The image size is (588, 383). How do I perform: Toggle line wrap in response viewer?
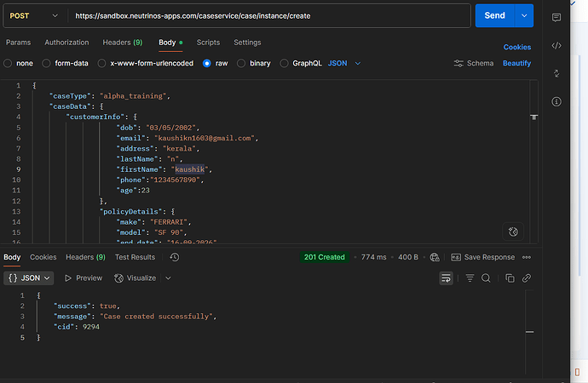click(x=446, y=278)
